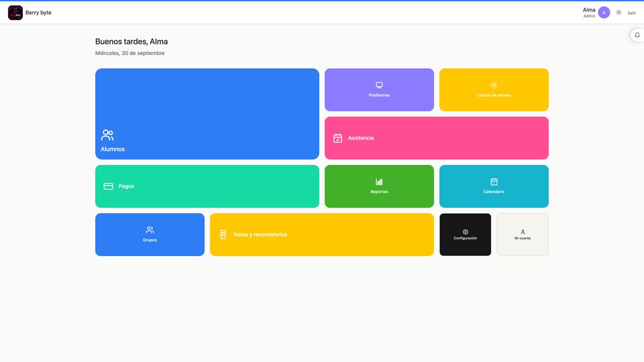Click the Pagos credit card icon

[x=109, y=186]
